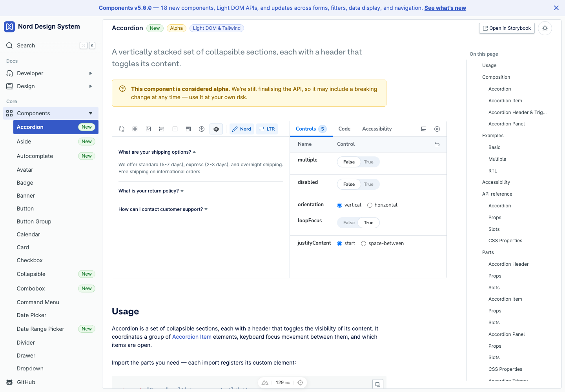The width and height of the screenshot is (565, 392).
Task: Toggle the light/dark theme sun icon
Action: click(545, 28)
